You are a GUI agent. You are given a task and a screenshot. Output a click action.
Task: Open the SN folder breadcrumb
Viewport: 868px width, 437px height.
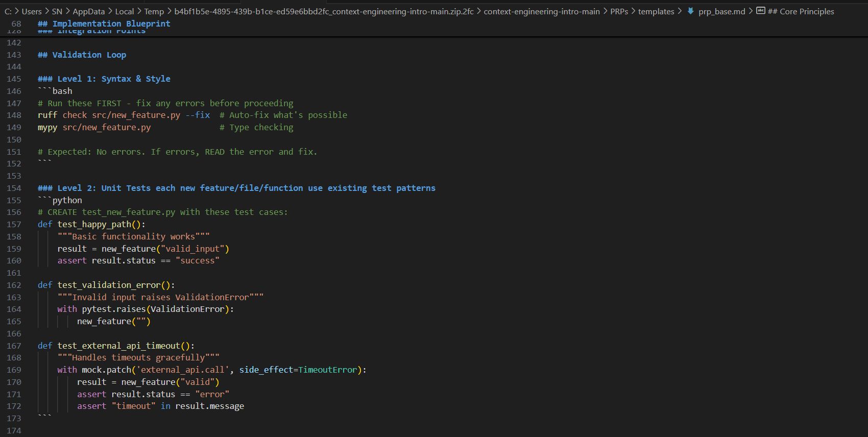click(x=57, y=11)
